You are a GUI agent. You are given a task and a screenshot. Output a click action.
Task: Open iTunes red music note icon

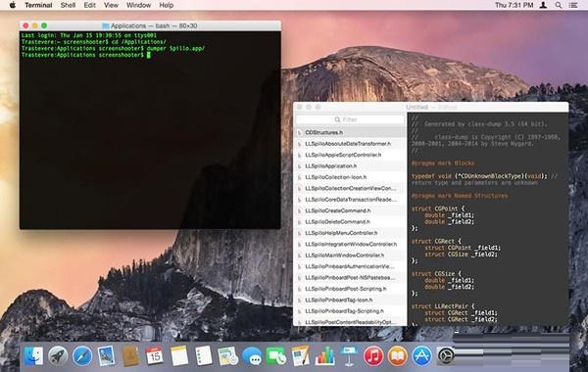373,355
